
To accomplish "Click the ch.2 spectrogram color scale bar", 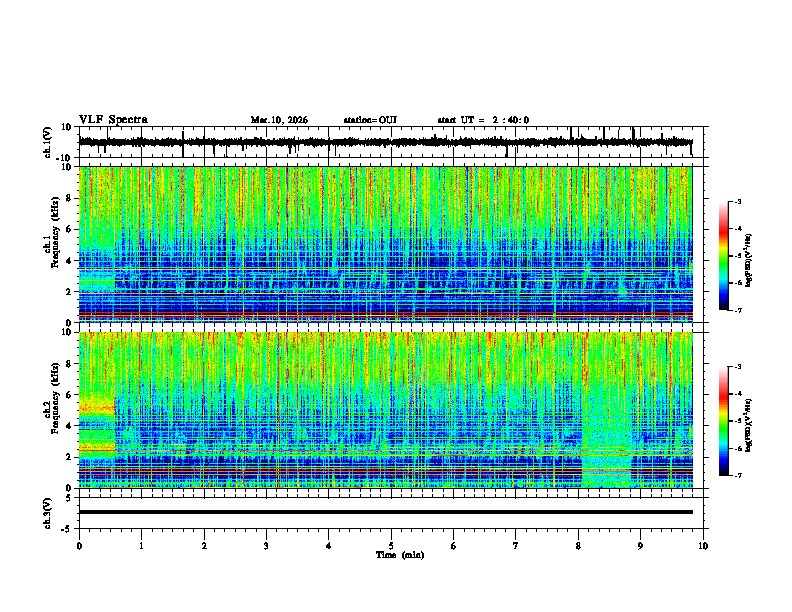I will [x=724, y=421].
